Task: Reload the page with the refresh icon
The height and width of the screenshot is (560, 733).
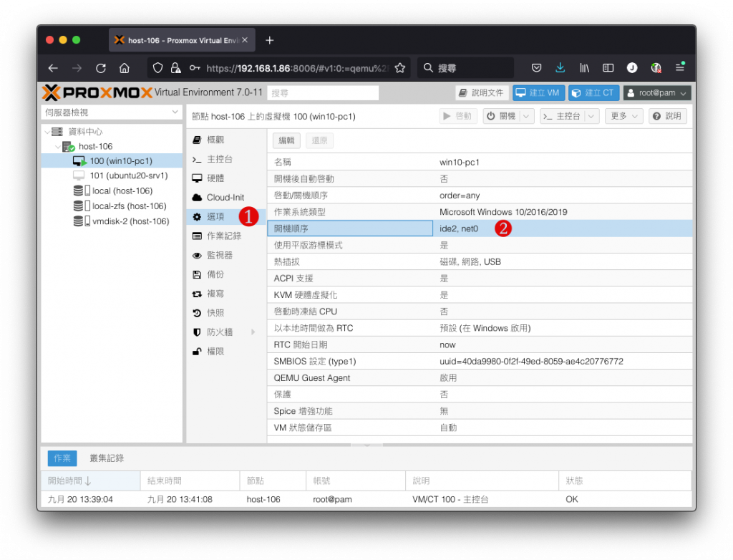Action: click(x=100, y=68)
